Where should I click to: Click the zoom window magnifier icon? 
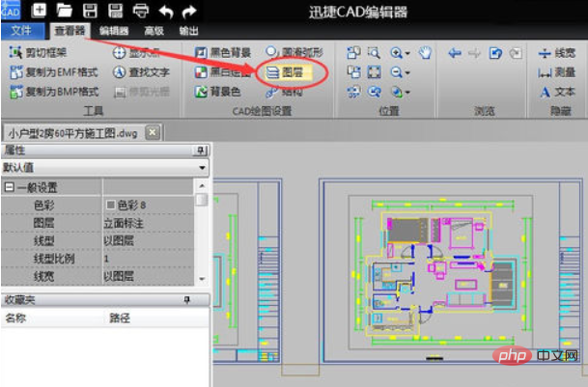coord(374,53)
